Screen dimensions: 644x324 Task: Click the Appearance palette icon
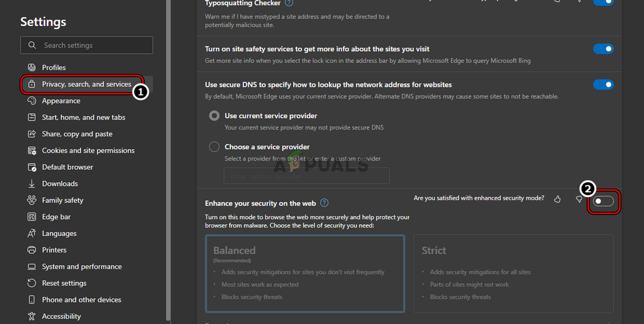[32, 100]
